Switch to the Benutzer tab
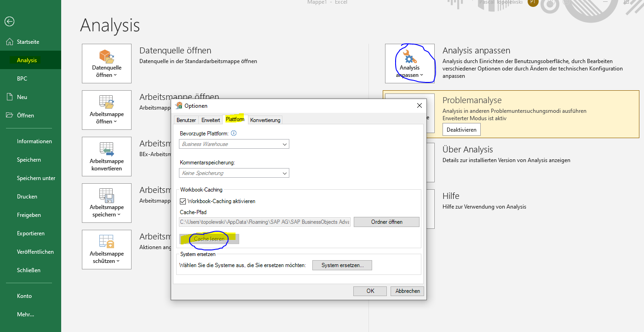This screenshot has width=644, height=332. pos(186,120)
